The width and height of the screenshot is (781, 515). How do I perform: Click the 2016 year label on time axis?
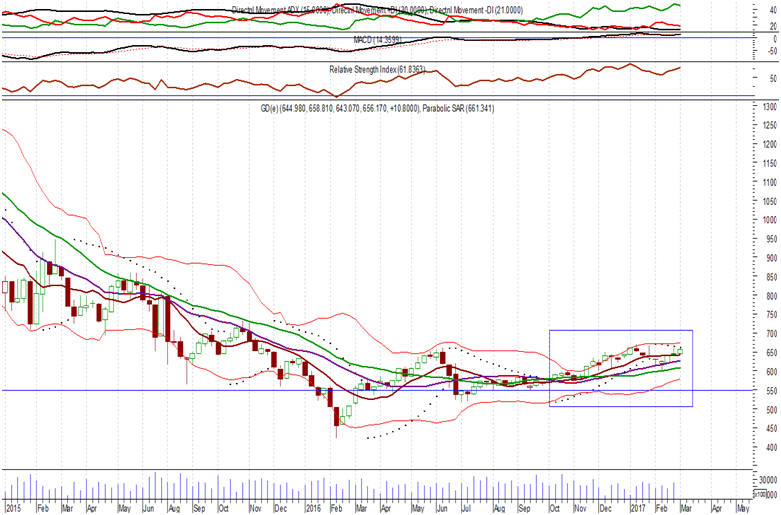point(312,509)
